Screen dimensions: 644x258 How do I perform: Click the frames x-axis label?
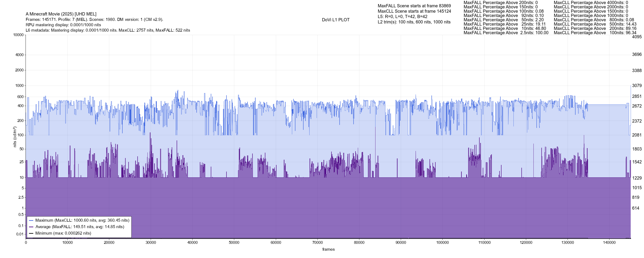[x=328, y=249]
